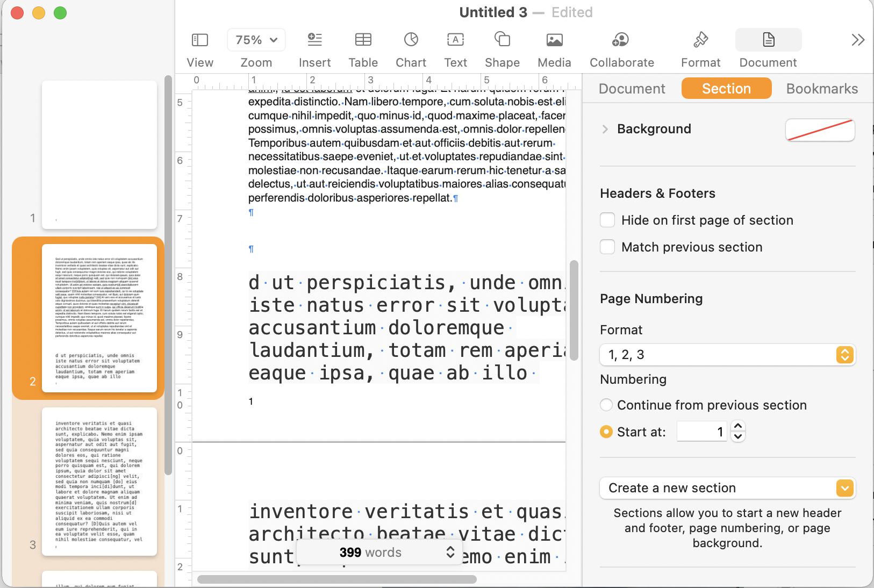
Task: Expand the Background disclosure triangle
Action: click(605, 129)
